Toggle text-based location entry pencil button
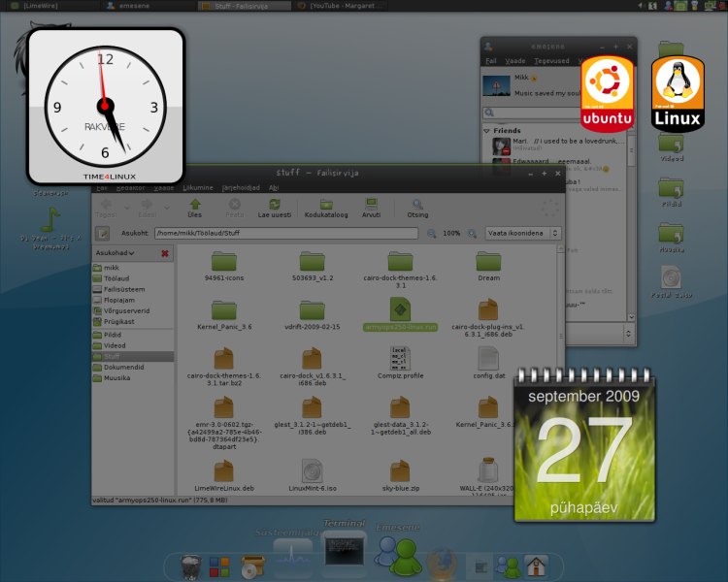Viewport: 728px width, 582px height. [x=102, y=234]
